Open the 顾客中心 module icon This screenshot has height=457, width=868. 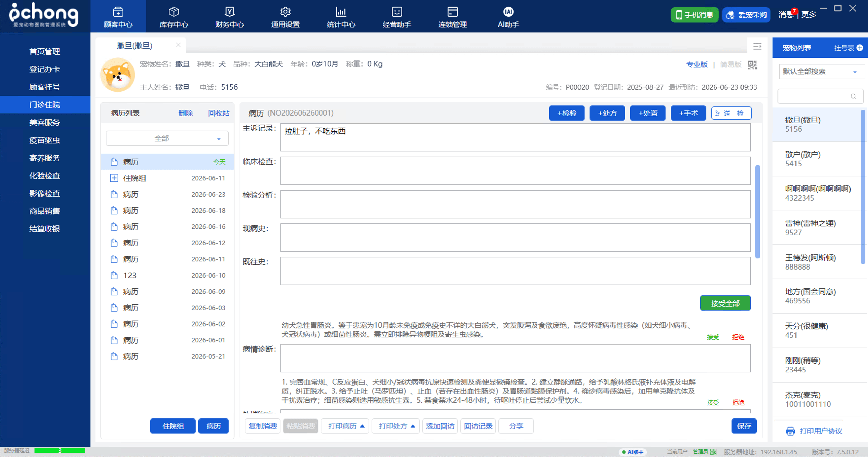[118, 12]
